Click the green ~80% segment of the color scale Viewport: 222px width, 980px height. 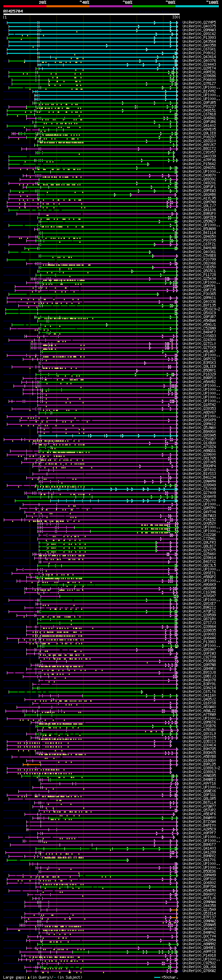pos(154,6)
